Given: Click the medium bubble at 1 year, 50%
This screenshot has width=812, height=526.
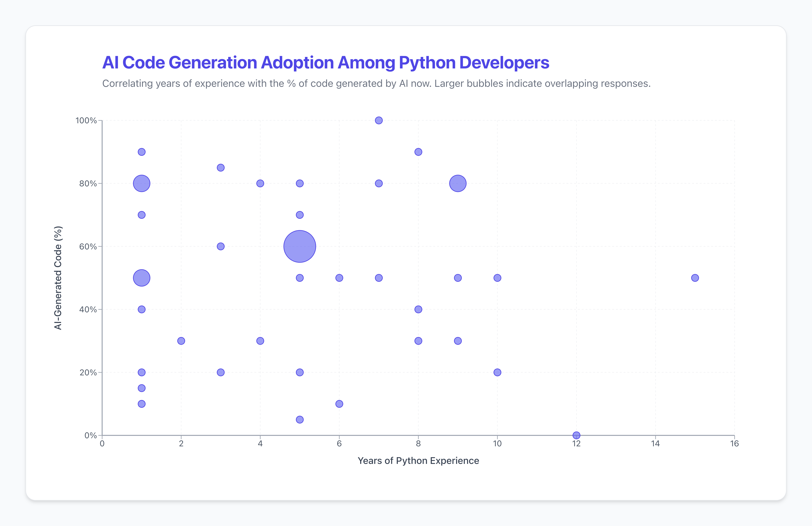Looking at the screenshot, I should pos(142,278).
